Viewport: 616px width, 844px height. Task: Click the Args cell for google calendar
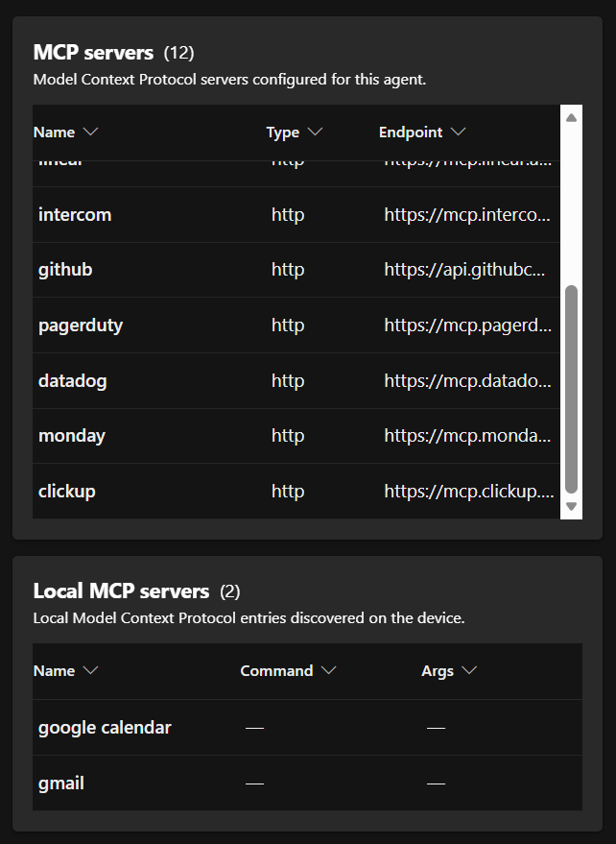[436, 728]
